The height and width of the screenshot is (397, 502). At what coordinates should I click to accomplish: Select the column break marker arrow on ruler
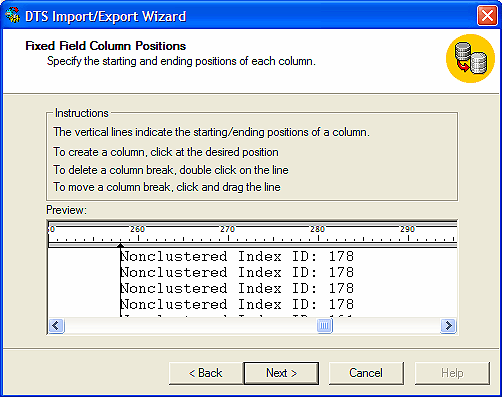(120, 246)
